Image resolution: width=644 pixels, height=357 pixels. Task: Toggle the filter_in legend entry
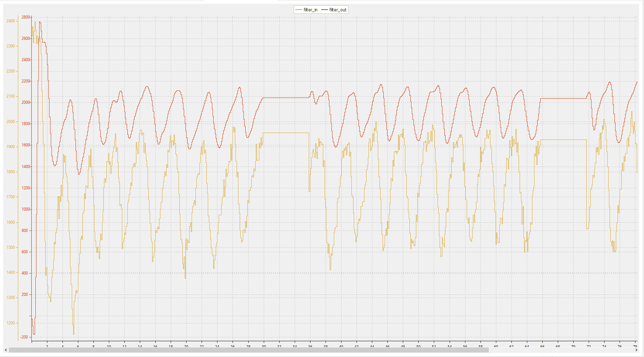click(x=306, y=10)
